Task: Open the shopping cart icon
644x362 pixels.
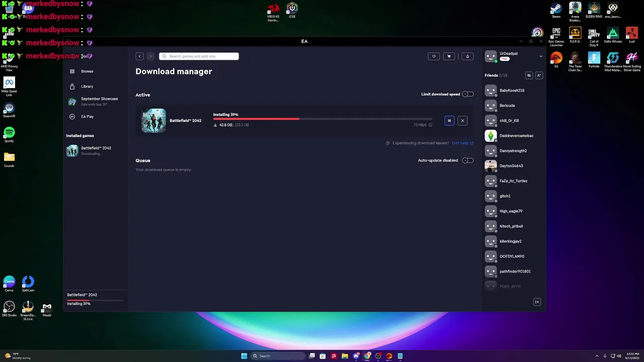Action: point(449,56)
